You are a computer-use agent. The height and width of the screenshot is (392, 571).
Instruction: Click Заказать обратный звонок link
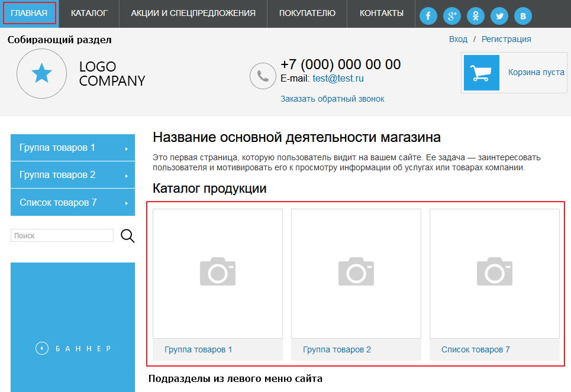pos(332,99)
